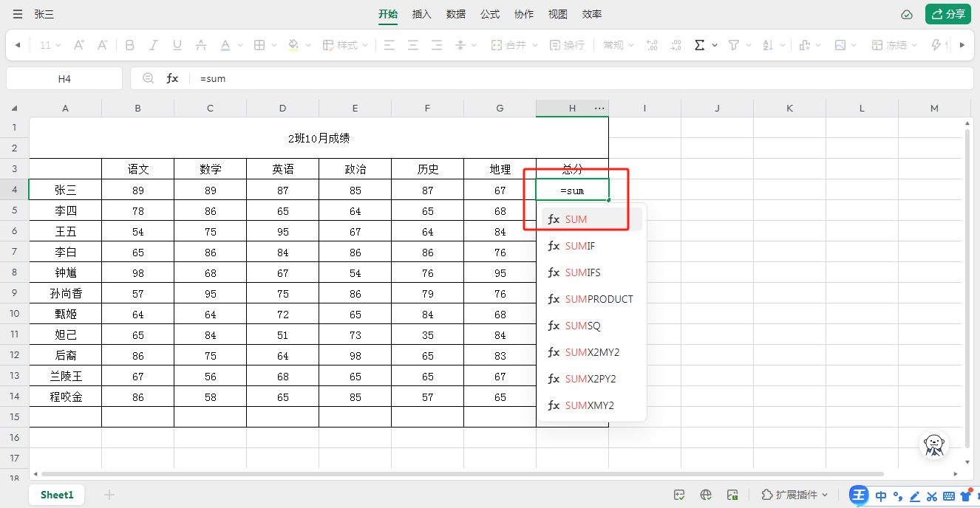Select SUMX2PY2 from the function suggestions
The image size is (980, 508).
[592, 379]
